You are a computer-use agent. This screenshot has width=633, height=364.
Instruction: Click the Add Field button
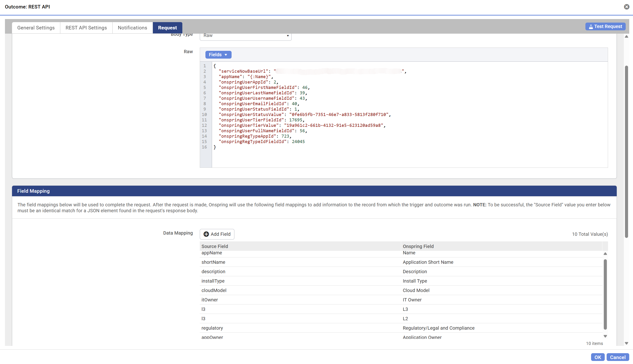pyautogui.click(x=217, y=234)
